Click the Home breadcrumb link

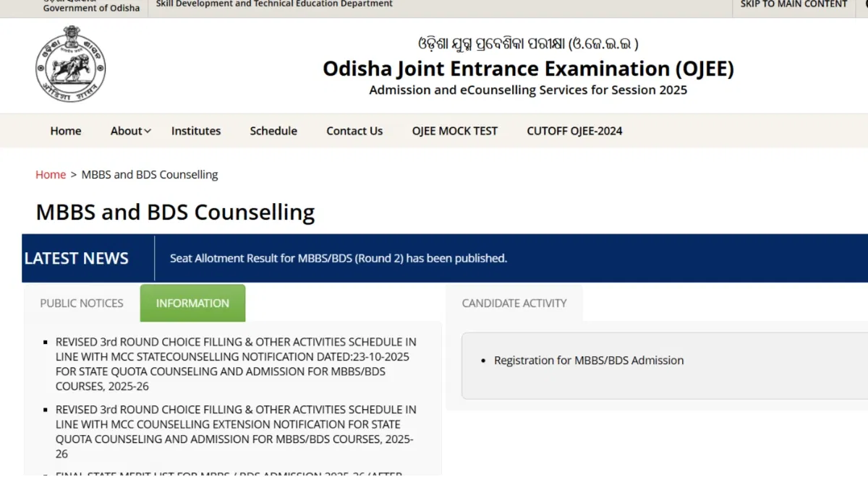pos(51,174)
